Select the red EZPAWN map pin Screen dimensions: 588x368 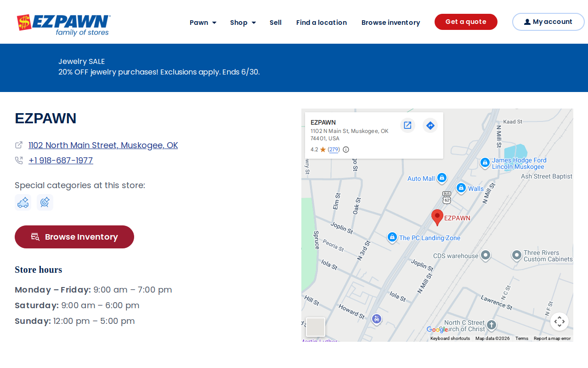point(437,218)
